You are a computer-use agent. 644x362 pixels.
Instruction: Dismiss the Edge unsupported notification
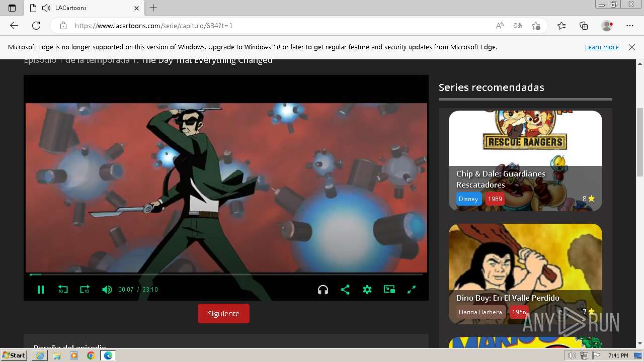click(632, 47)
